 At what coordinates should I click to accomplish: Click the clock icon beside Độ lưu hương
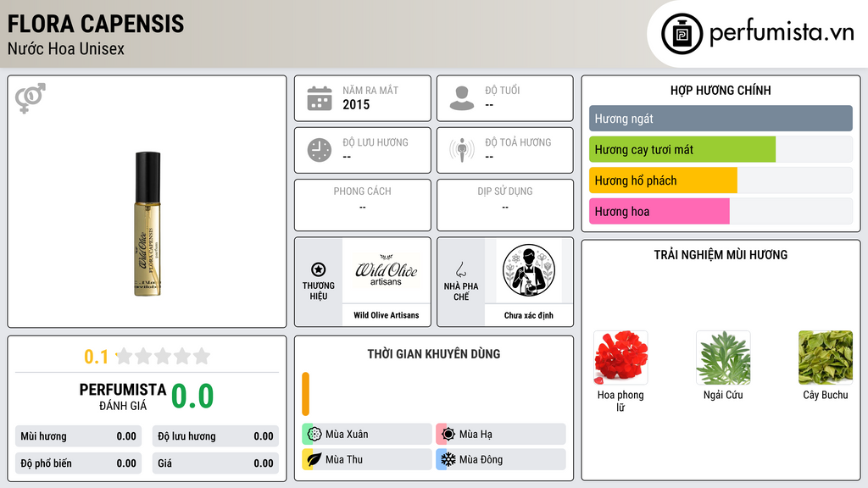[320, 150]
